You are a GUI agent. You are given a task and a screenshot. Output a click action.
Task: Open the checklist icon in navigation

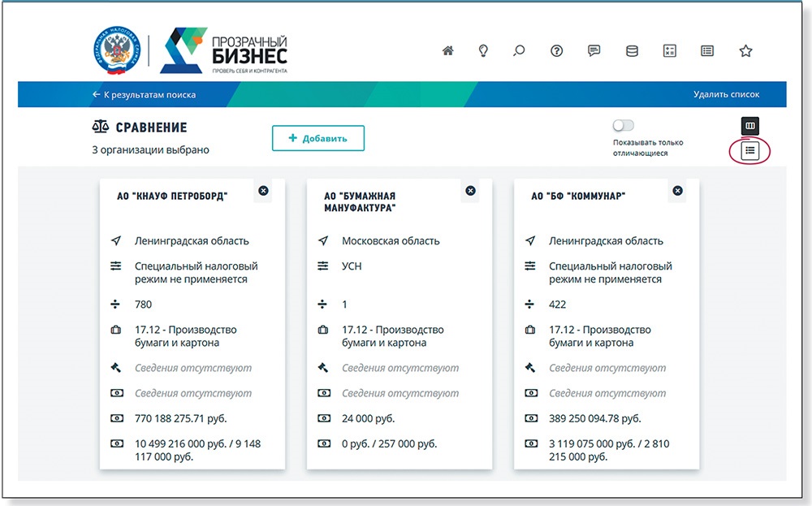coord(670,50)
